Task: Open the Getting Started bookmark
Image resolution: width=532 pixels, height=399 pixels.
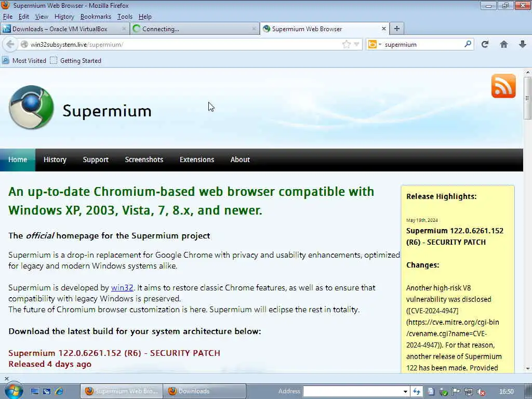Action: (76, 61)
